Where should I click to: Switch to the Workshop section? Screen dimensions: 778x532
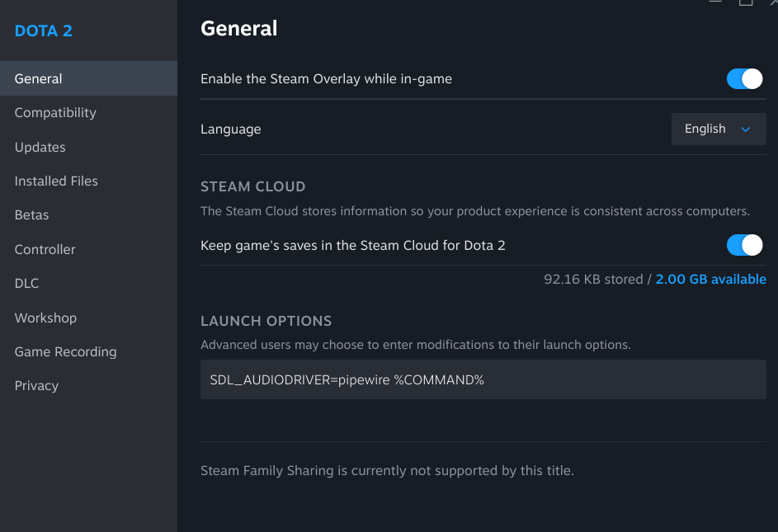[88, 318]
